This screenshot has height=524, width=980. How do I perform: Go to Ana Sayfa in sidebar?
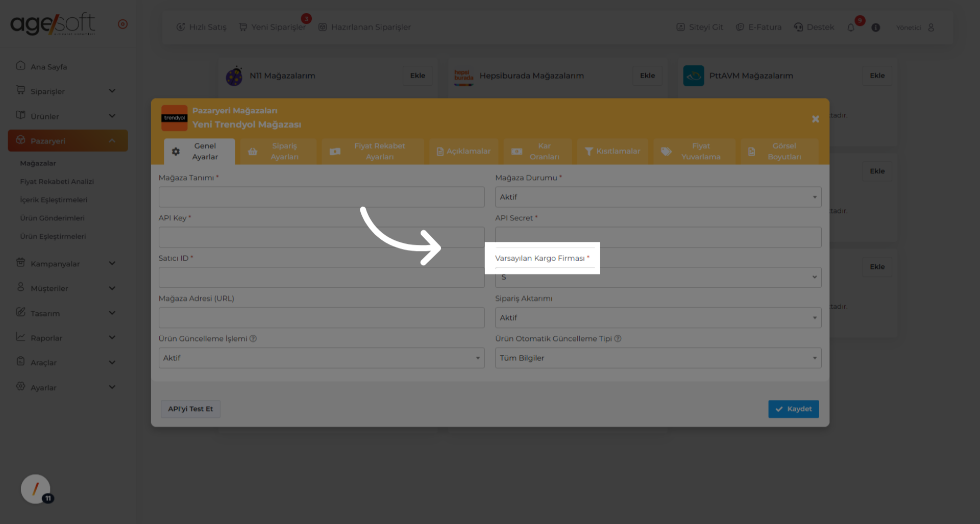tap(67, 66)
